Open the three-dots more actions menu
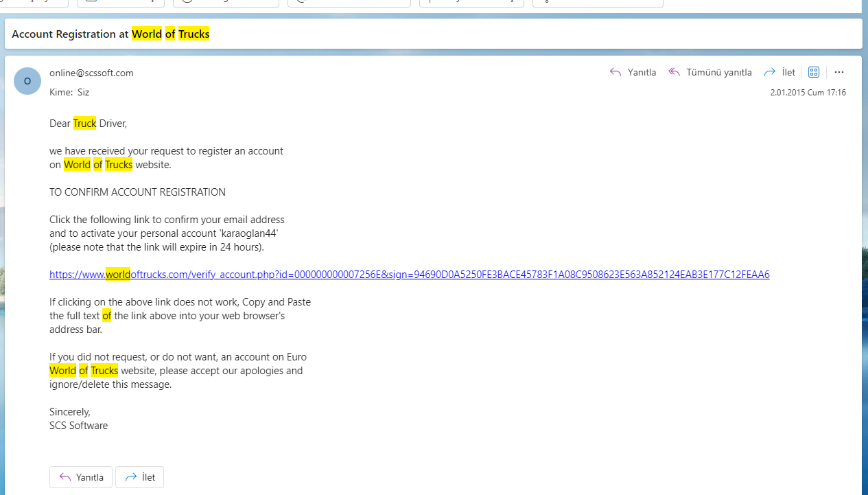The image size is (868, 495). coord(839,72)
